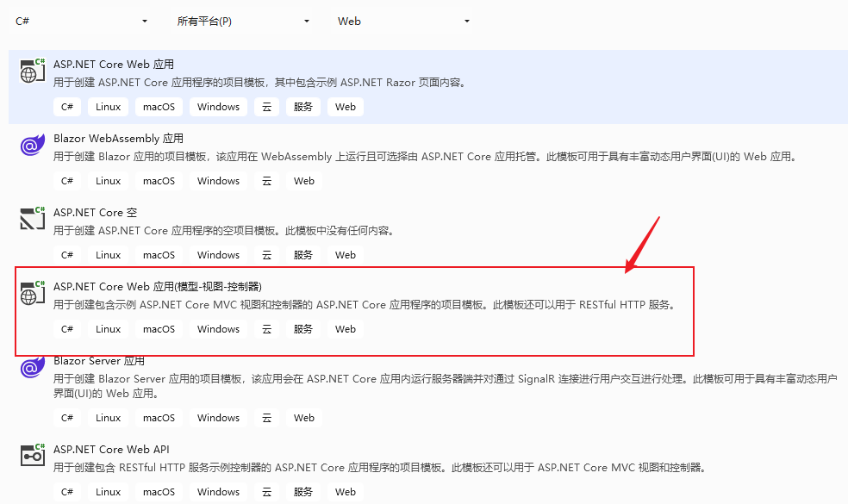Click C# tag under Blazor WebAssembly 应用

pyautogui.click(x=67, y=181)
